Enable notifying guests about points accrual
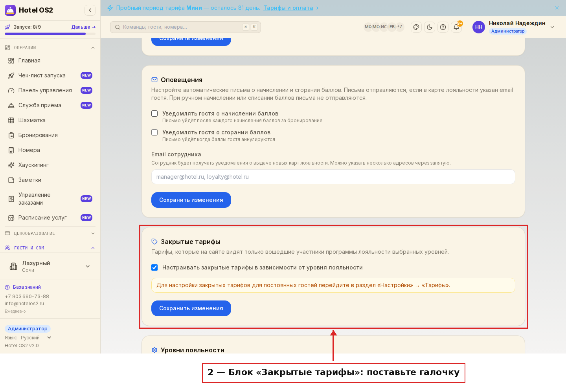Screen dimensions: 566x392 154,114
